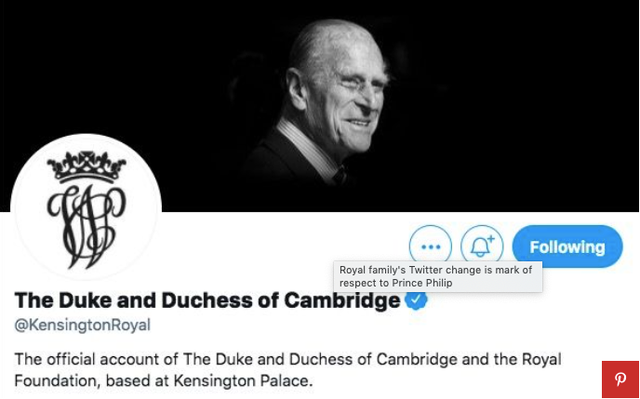The width and height of the screenshot is (640, 399).
Task: Click the word 'Cambridge' in the profile name
Action: (x=342, y=301)
